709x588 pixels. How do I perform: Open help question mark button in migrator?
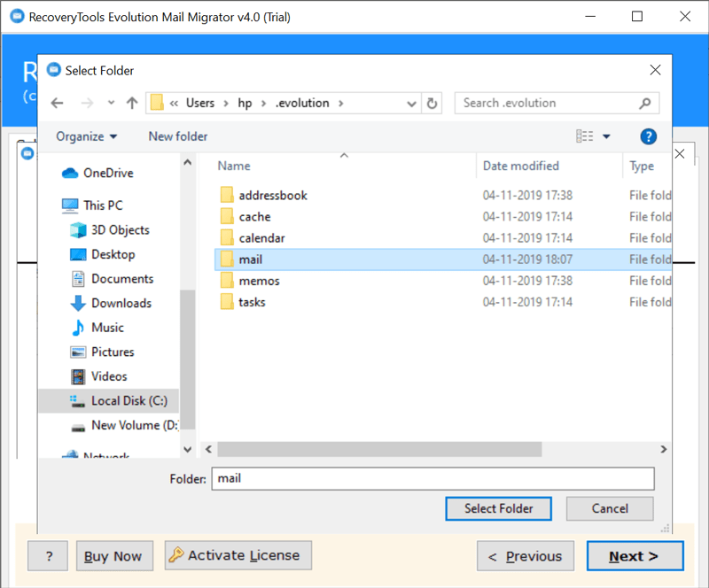tap(48, 556)
